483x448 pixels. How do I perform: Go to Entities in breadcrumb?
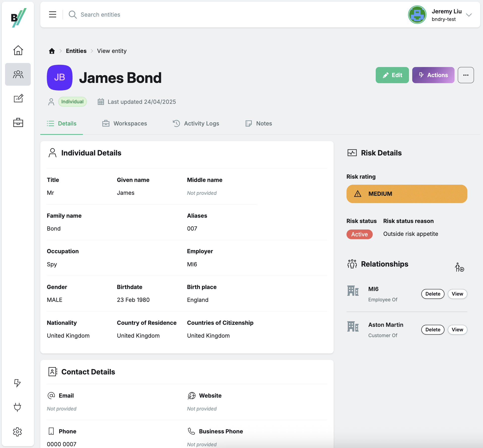[x=76, y=51]
